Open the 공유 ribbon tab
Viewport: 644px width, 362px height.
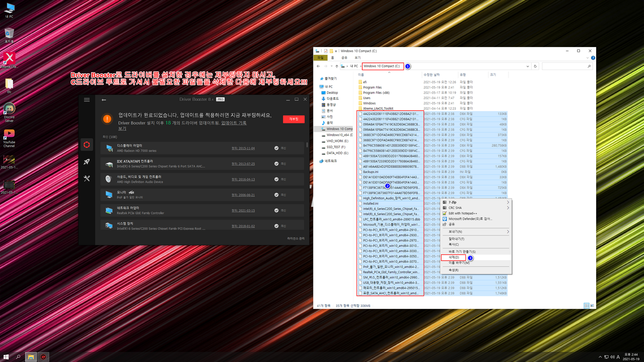click(x=344, y=58)
